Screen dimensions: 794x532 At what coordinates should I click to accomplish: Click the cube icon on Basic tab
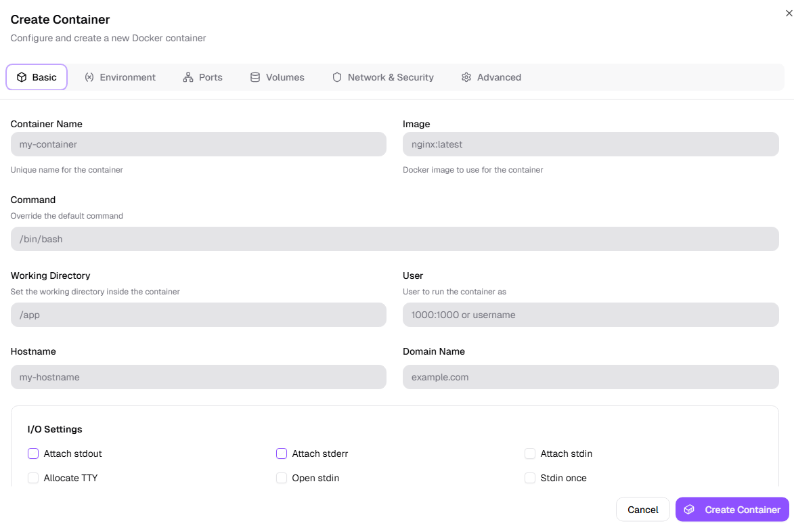(x=22, y=77)
